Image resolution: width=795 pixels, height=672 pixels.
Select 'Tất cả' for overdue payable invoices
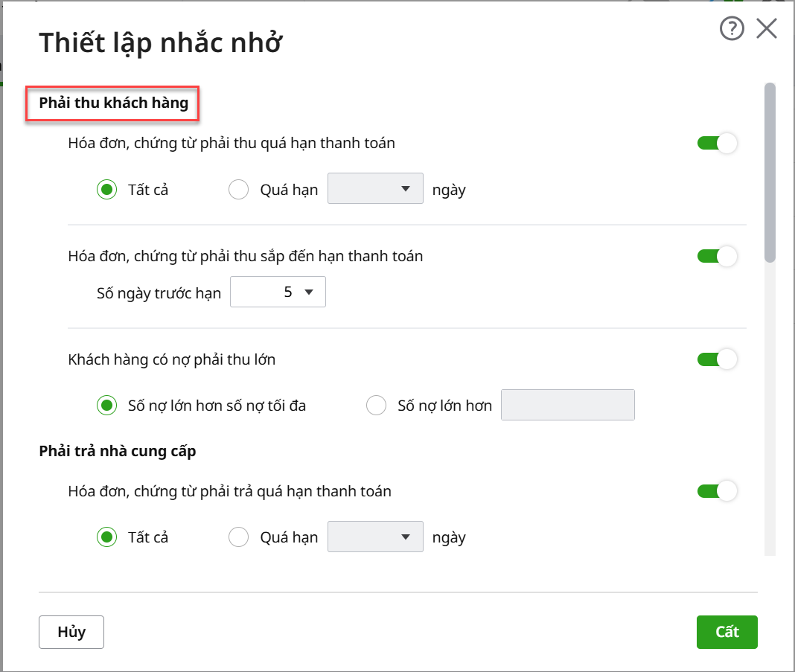[x=107, y=537]
